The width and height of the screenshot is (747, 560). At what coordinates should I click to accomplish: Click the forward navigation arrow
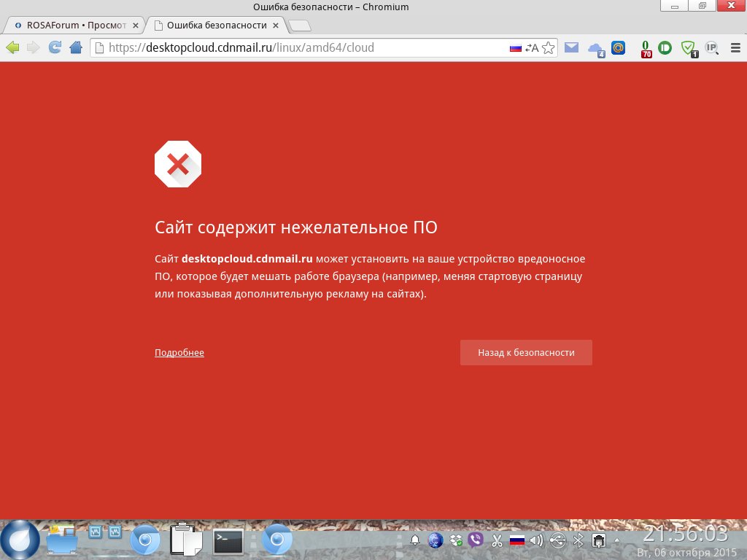34,47
